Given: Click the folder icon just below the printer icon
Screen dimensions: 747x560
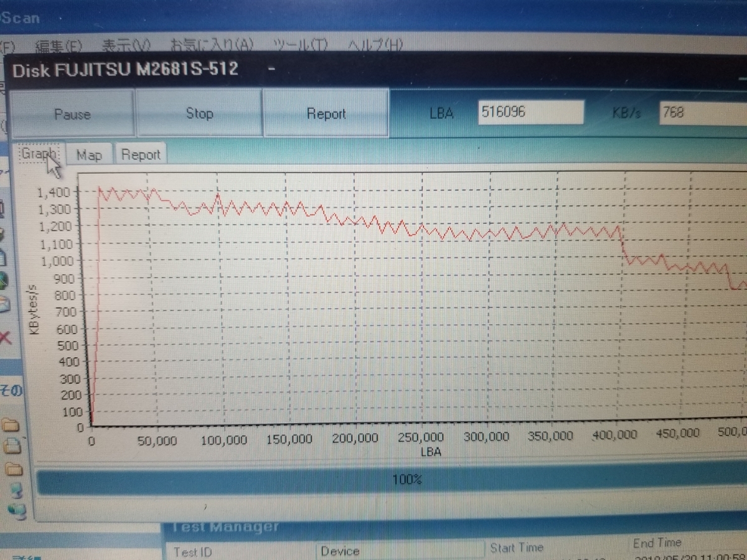Looking at the screenshot, I should [x=14, y=469].
